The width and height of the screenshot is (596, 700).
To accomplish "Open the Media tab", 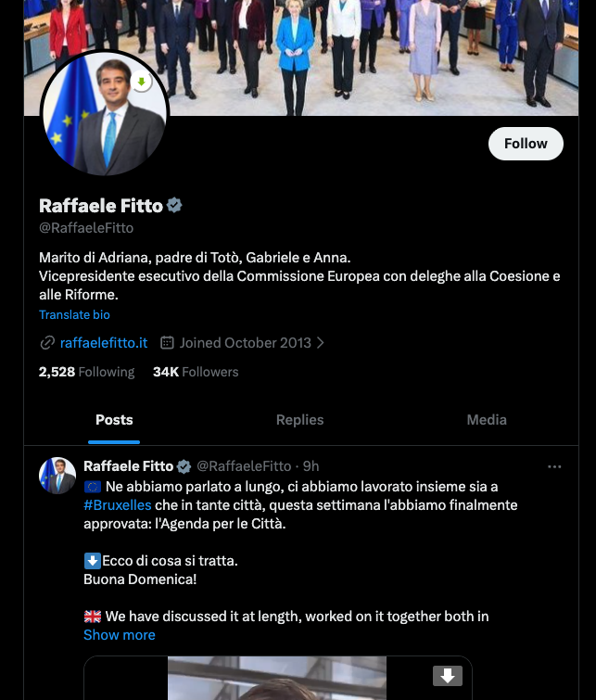I will coord(487,420).
